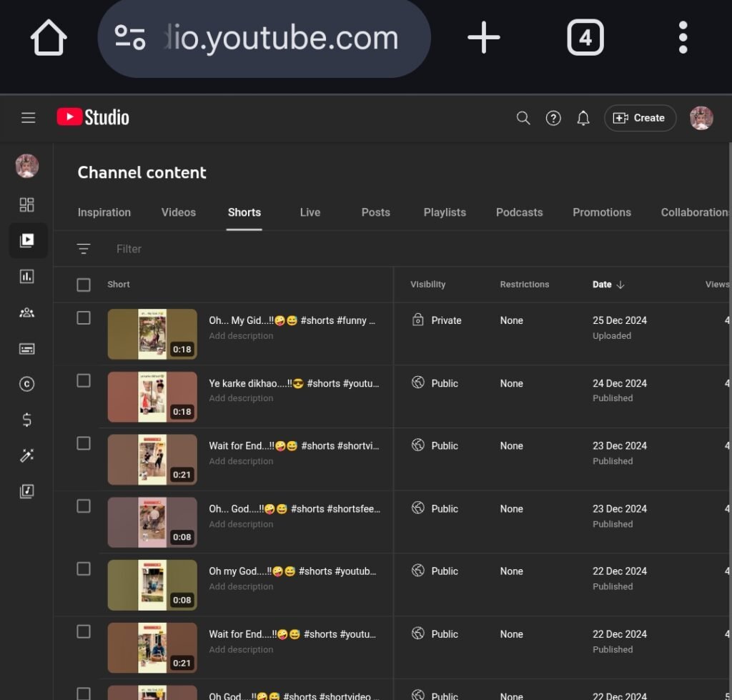The width and height of the screenshot is (732, 700).
Task: Open browser tab switcher showing 4 tabs
Action: 585,37
